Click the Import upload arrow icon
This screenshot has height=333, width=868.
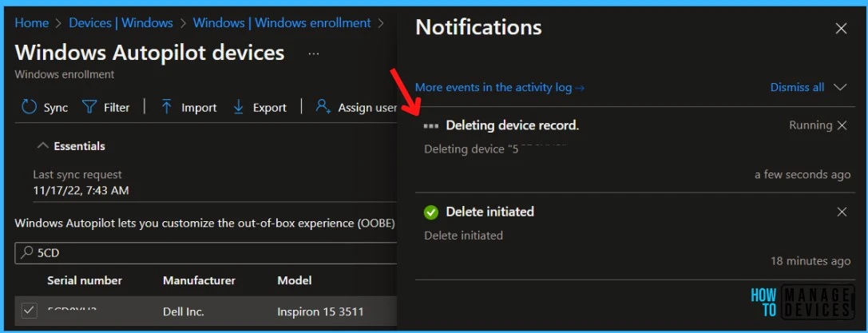[167, 107]
